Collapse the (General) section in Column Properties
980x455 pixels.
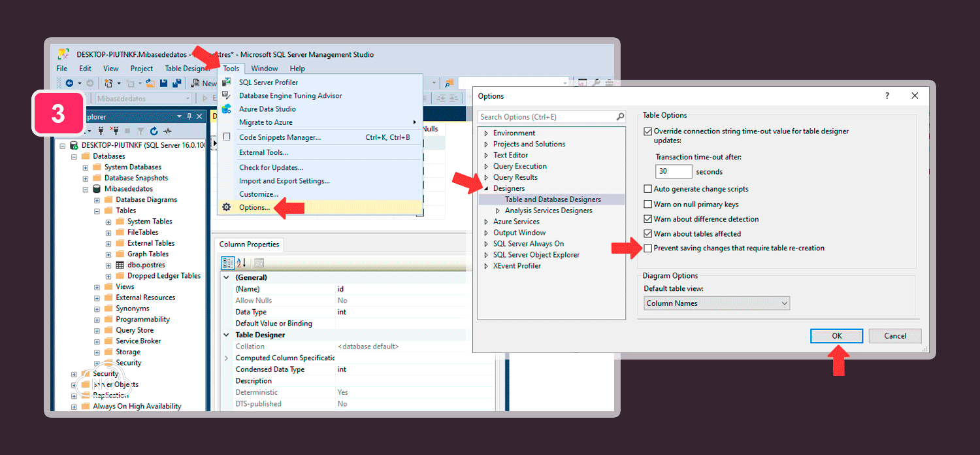coord(226,277)
